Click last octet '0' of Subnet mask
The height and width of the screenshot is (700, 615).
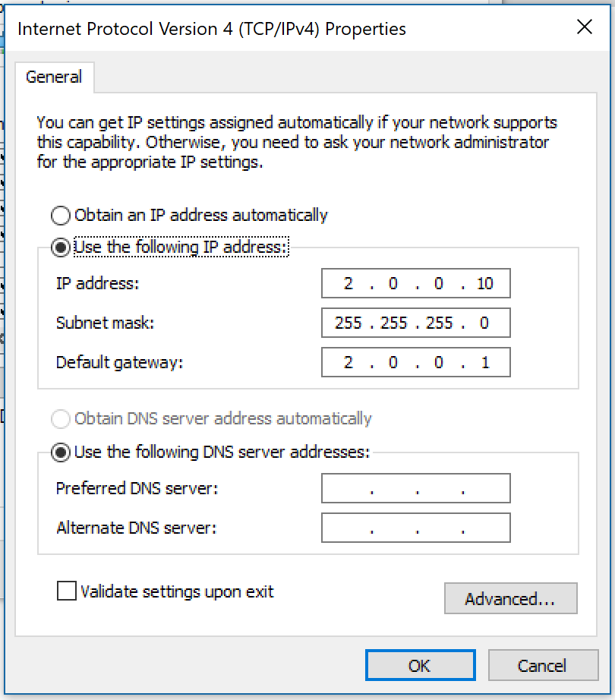(485, 323)
